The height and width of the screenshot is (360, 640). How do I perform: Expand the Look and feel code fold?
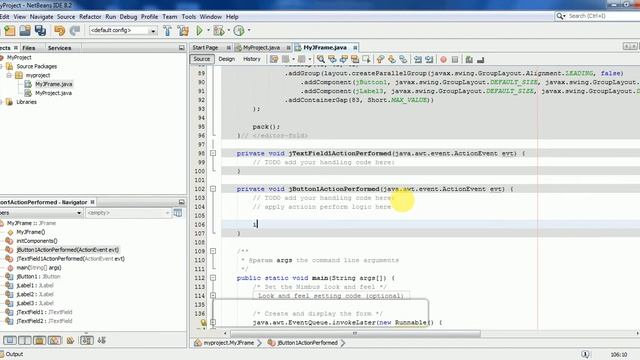point(213,296)
